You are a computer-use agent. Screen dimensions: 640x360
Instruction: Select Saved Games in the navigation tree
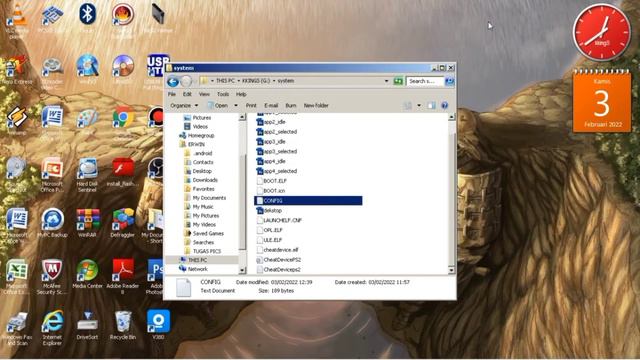coord(208,233)
